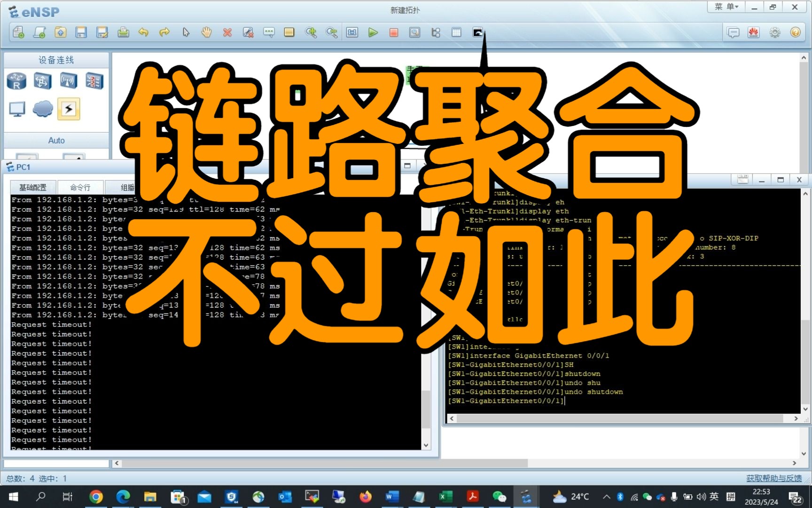Open Windows taskbar search

(x=41, y=497)
